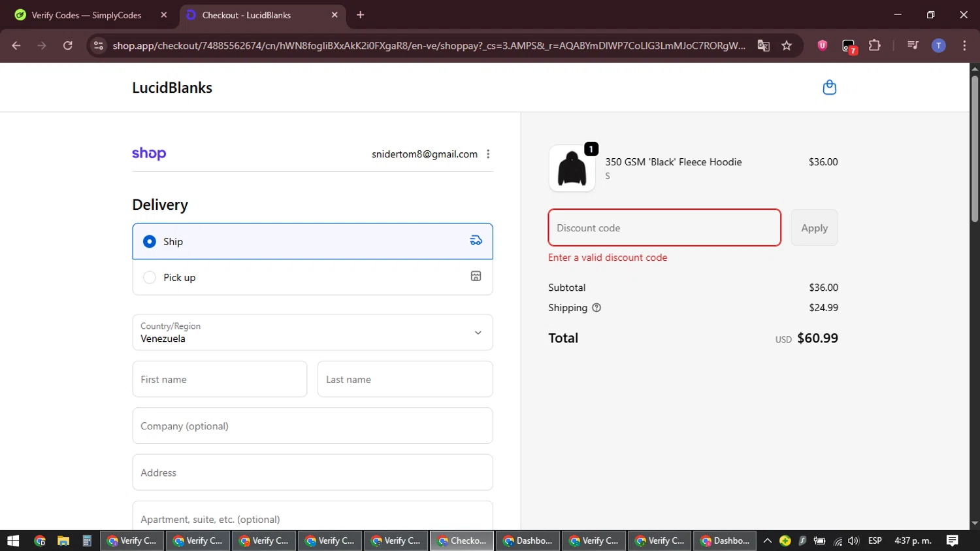Image resolution: width=980 pixels, height=551 pixels.
Task: Click the ESP language indicator
Action: 875,541
